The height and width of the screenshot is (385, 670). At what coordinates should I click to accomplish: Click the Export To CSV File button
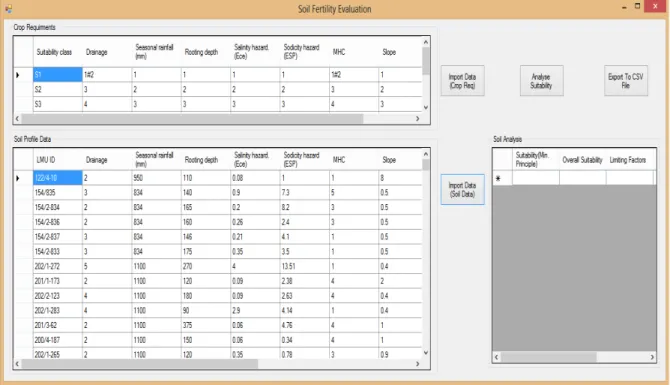pyautogui.click(x=626, y=81)
